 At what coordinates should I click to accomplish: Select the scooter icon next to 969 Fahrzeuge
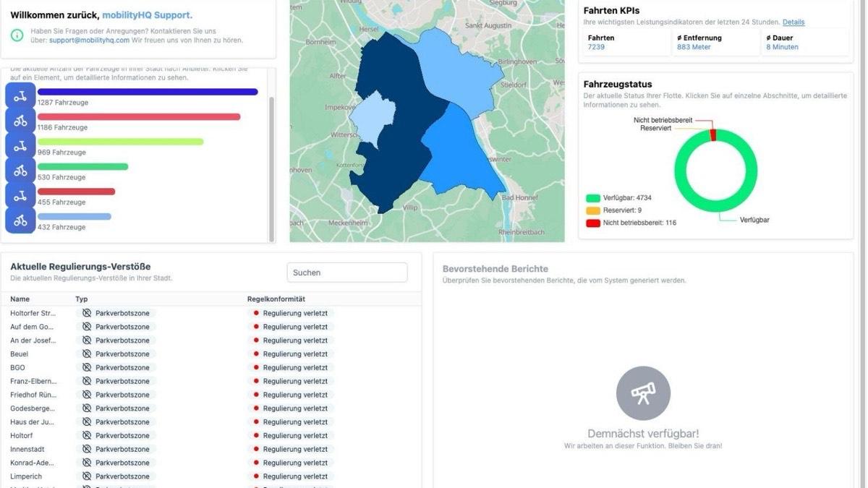coord(20,146)
